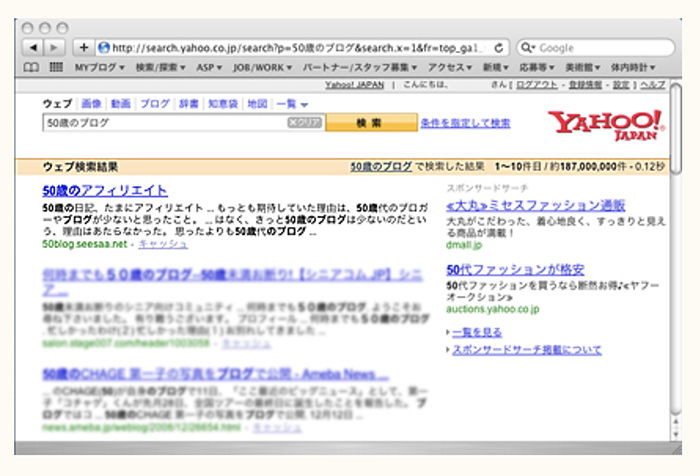Open bookmarks with the book icon

31,67
